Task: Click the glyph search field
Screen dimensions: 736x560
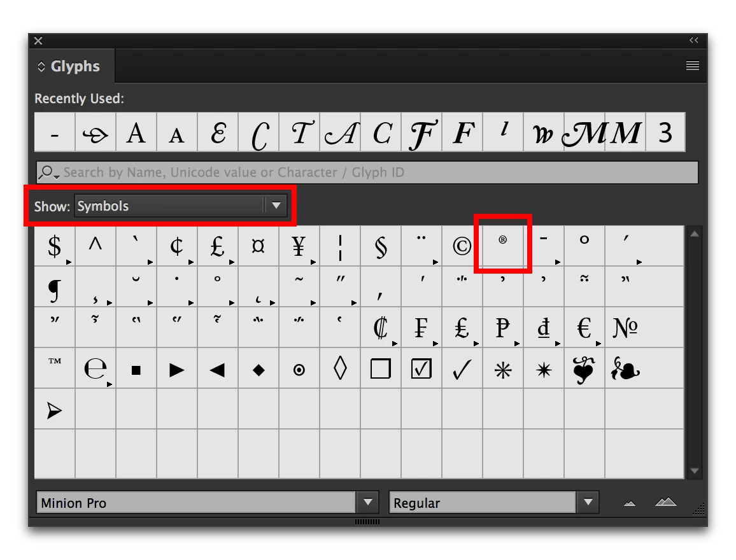Action: 367,172
